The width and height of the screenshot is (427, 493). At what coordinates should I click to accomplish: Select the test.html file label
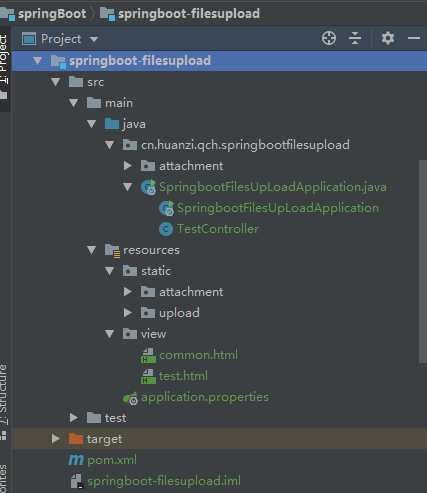183,376
